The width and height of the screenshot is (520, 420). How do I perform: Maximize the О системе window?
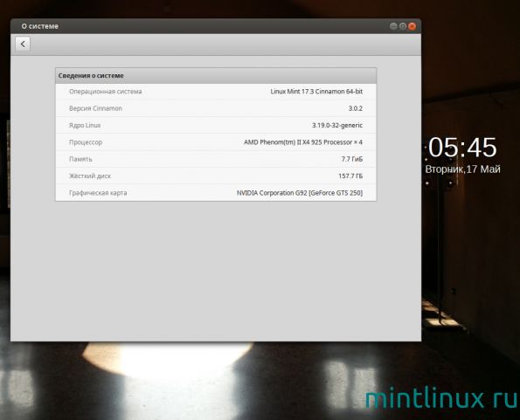coord(403,26)
